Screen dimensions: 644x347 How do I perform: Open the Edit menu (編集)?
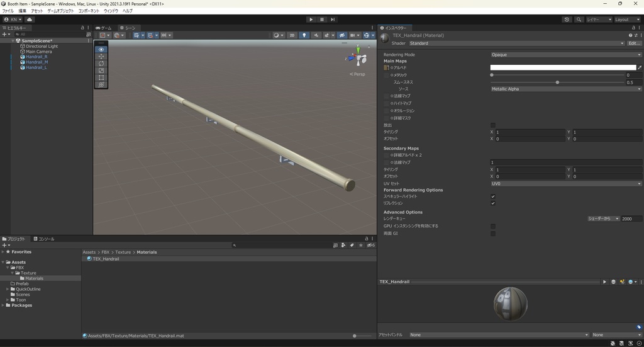click(x=22, y=11)
